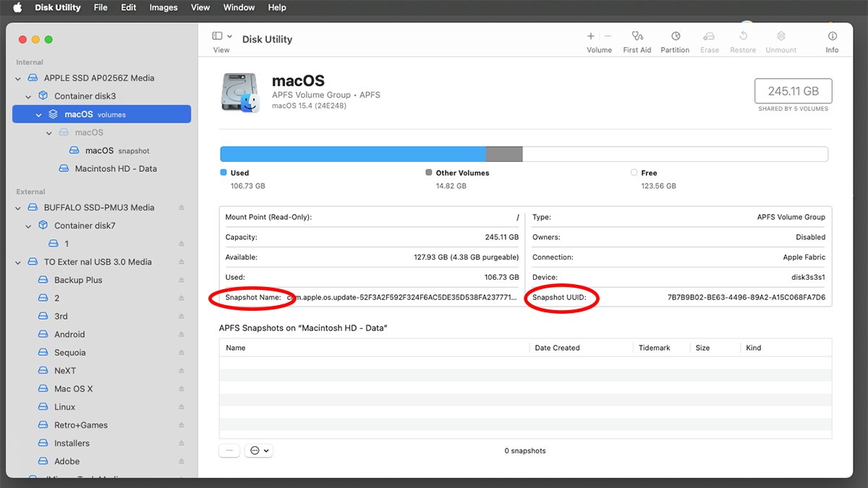Click the macOS disk drive icon

[239, 92]
